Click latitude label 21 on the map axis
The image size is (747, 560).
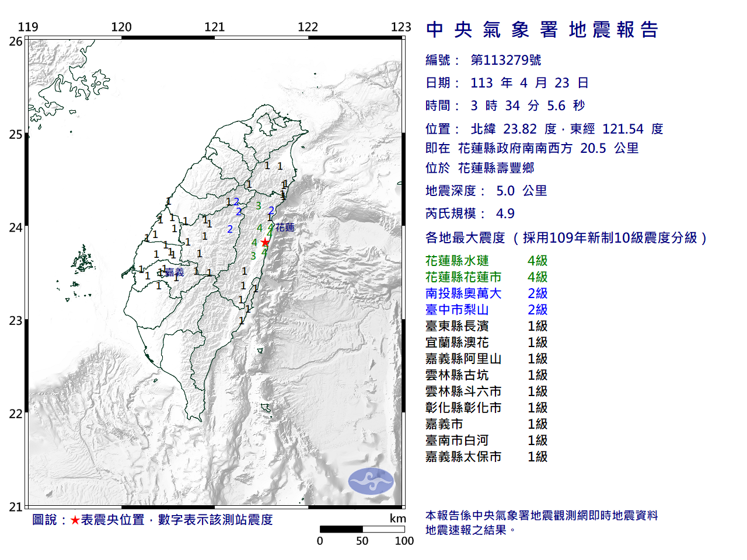[x=16, y=507]
